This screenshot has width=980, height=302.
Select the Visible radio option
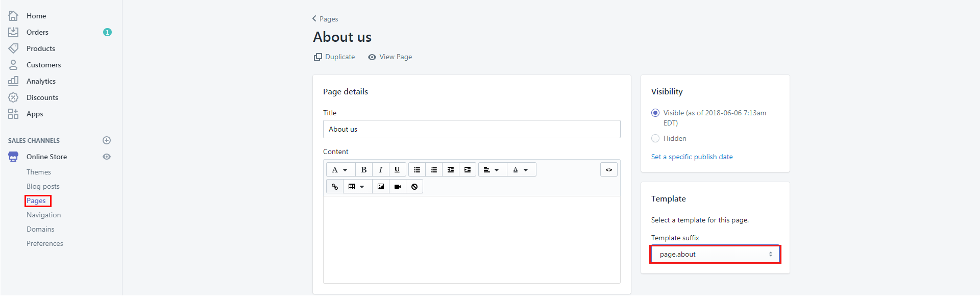[x=655, y=113]
